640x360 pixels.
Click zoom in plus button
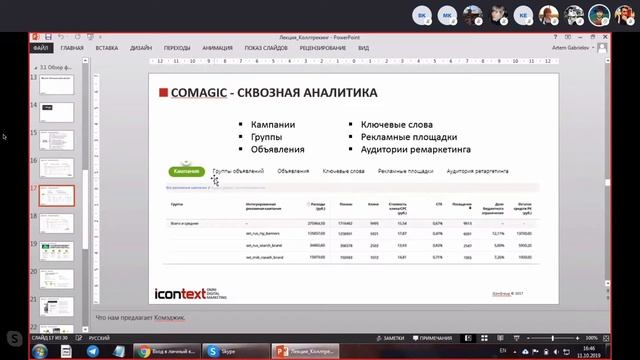(x=577, y=338)
